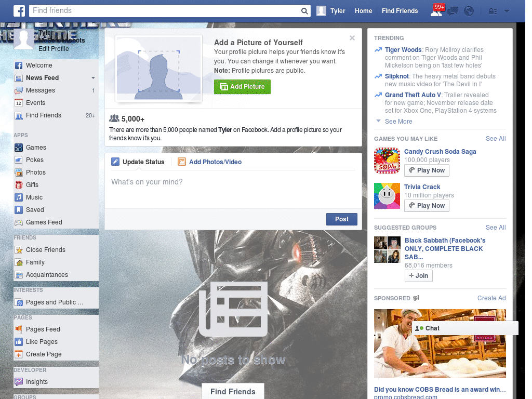This screenshot has width=532, height=399.
Task: Click See All for suggested groups
Action: pos(495,228)
